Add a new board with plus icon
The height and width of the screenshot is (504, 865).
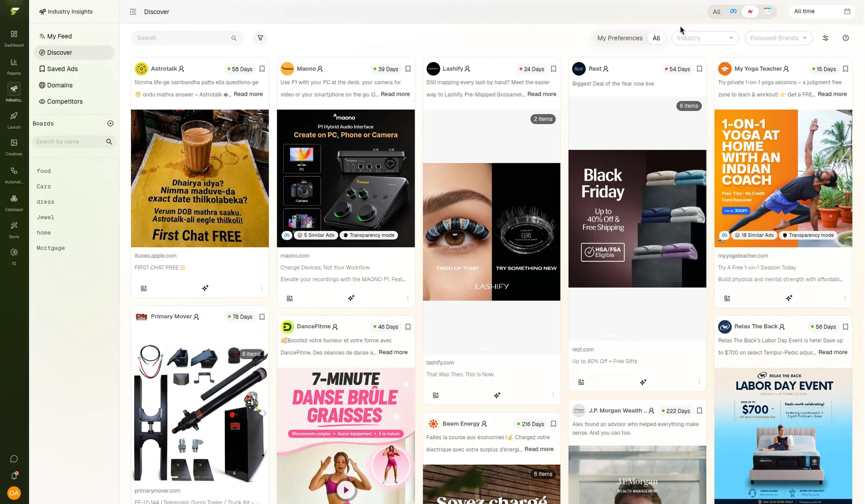(x=110, y=124)
